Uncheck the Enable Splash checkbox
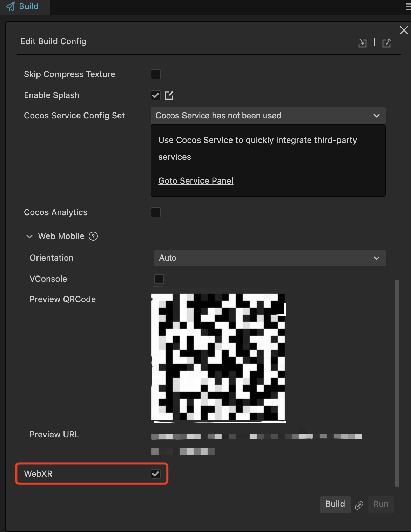The width and height of the screenshot is (411, 532). [x=156, y=95]
